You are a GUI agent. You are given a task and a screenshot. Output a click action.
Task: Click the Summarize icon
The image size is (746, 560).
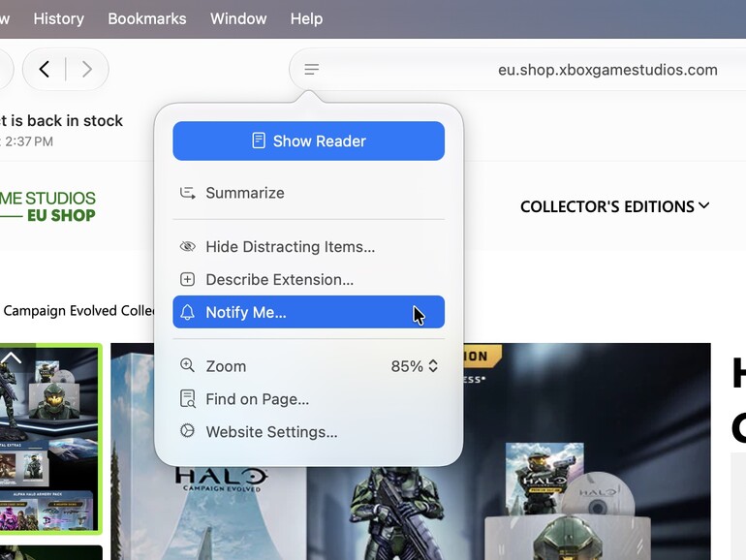point(187,193)
